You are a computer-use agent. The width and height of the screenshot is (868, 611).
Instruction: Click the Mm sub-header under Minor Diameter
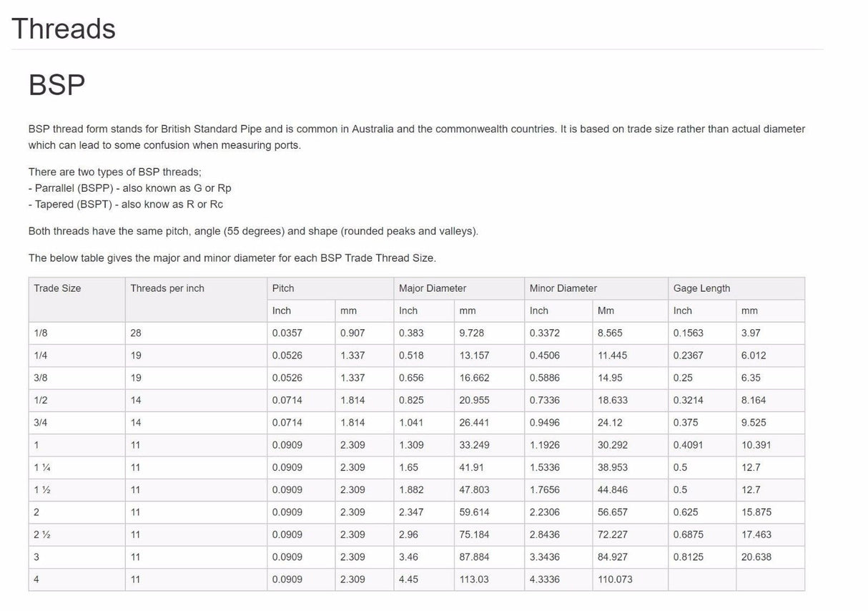click(x=606, y=311)
